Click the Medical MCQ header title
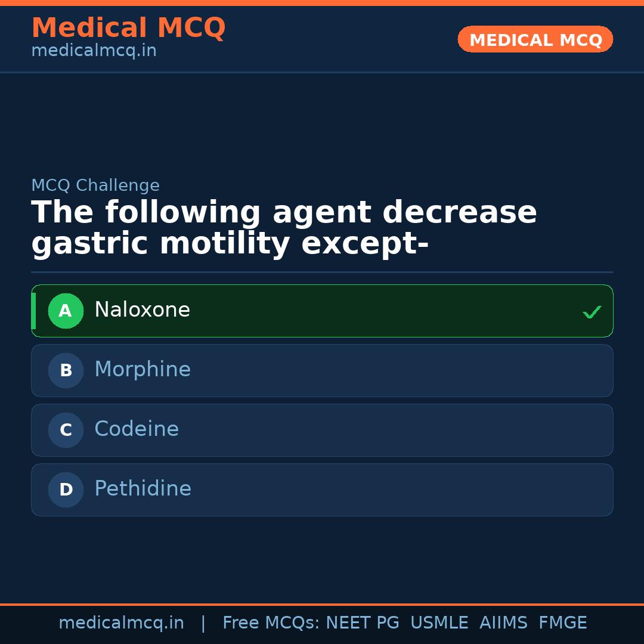 [128, 28]
